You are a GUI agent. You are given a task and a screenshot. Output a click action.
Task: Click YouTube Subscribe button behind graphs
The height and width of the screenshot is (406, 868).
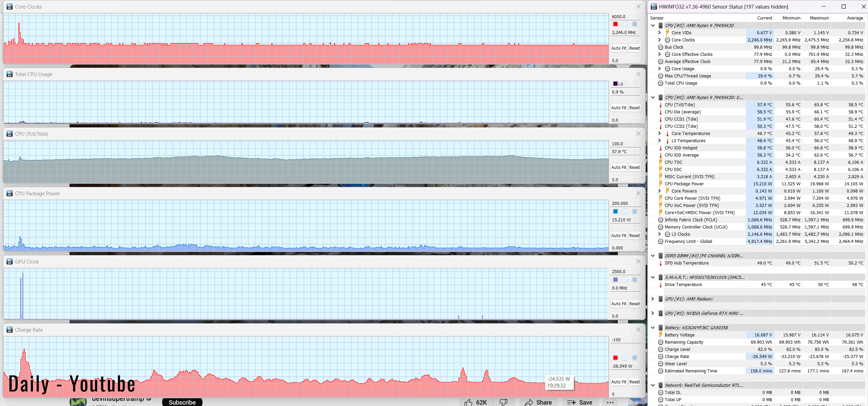[x=182, y=402]
